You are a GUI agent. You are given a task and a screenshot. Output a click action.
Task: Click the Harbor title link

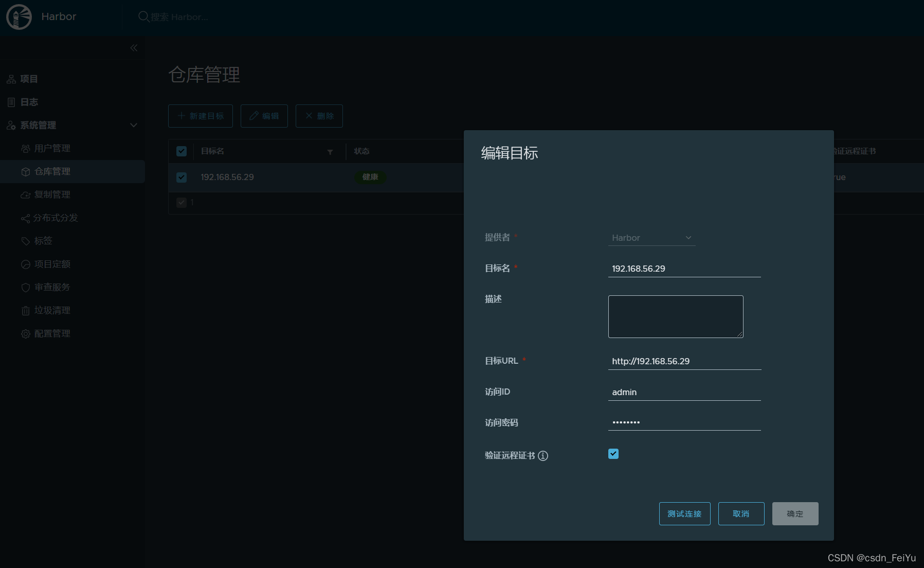[59, 17]
